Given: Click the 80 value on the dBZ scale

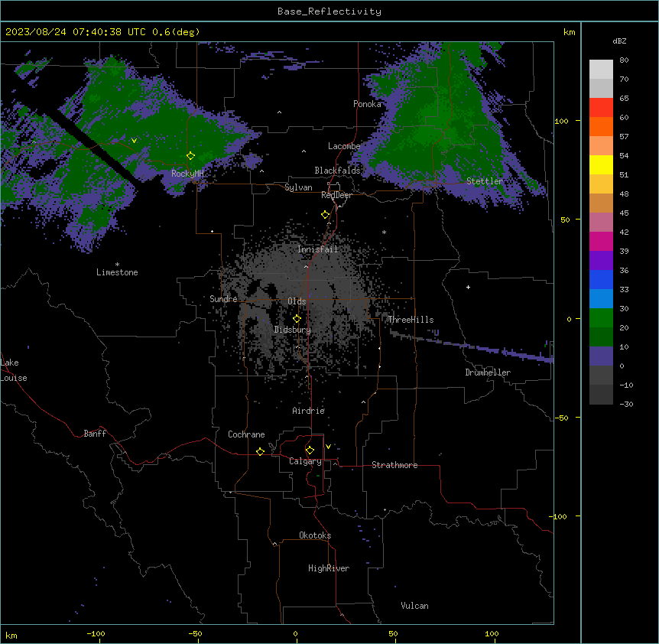Looking at the screenshot, I should pos(624,60).
